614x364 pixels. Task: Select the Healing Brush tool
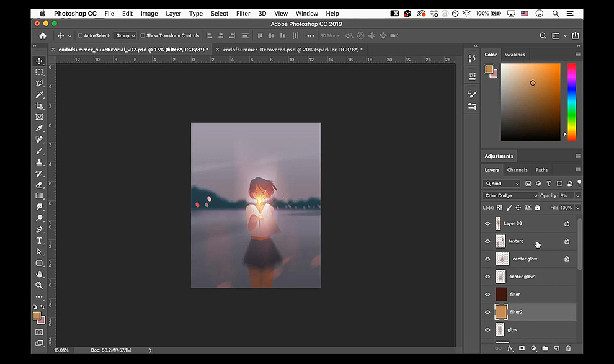tap(39, 140)
